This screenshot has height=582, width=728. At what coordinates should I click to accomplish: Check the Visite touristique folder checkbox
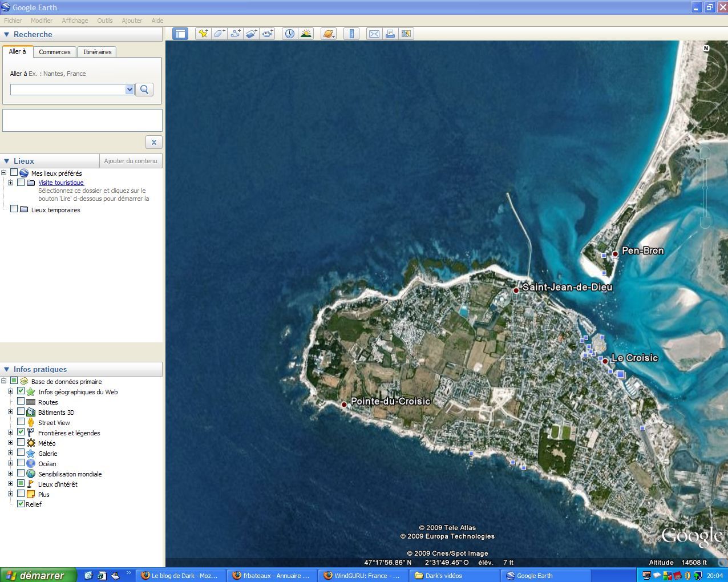pyautogui.click(x=21, y=183)
